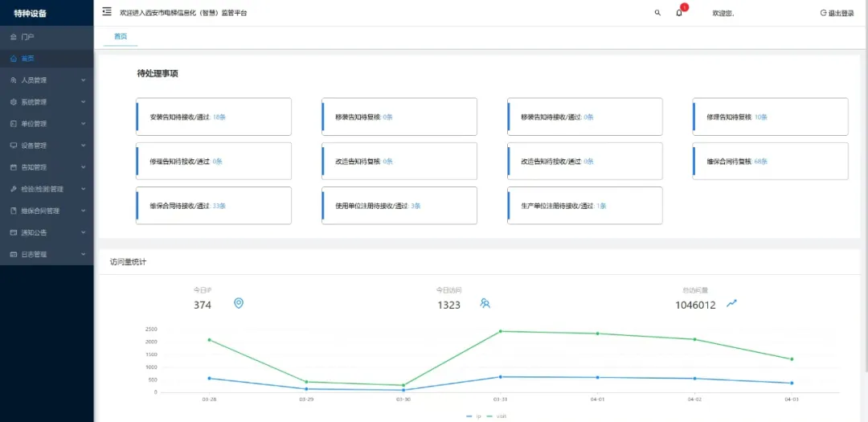Toggle the visit series in chart legend
This screenshot has width=868, height=422.
click(496, 416)
